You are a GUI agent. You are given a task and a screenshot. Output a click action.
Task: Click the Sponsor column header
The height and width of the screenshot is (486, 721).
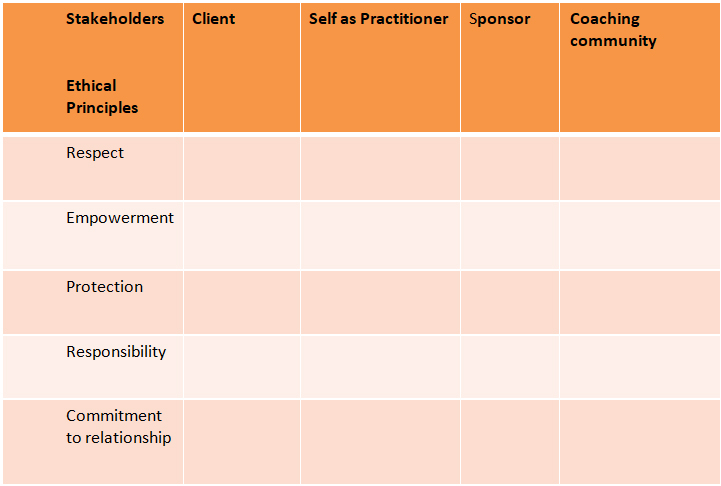coord(499,19)
